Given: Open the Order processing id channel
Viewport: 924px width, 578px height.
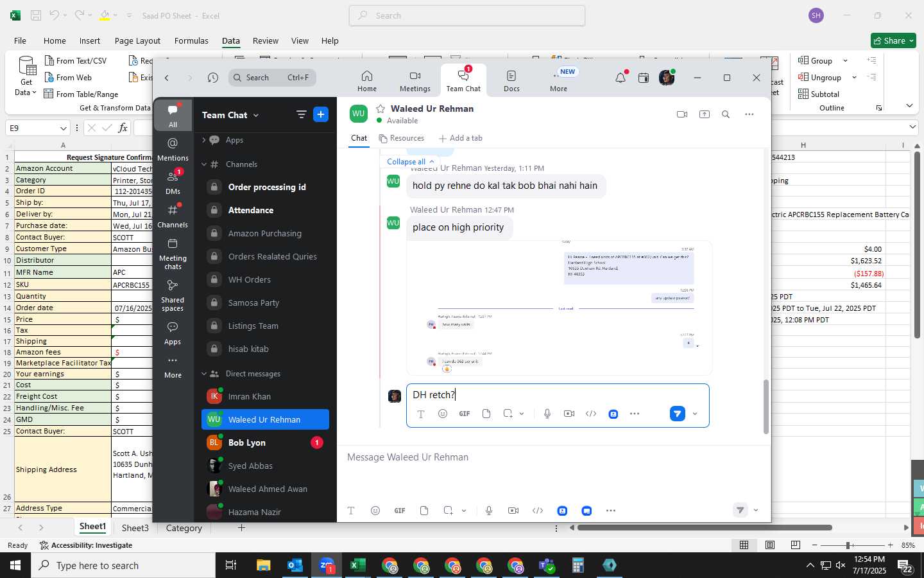Looking at the screenshot, I should tap(265, 187).
